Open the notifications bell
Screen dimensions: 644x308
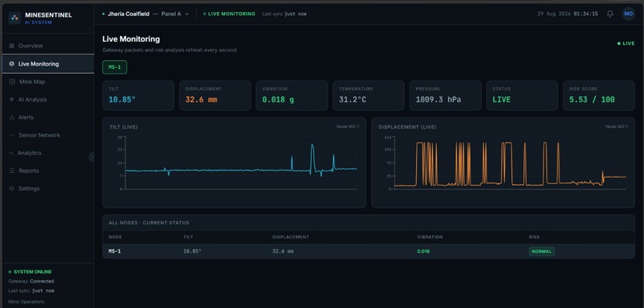[610, 14]
